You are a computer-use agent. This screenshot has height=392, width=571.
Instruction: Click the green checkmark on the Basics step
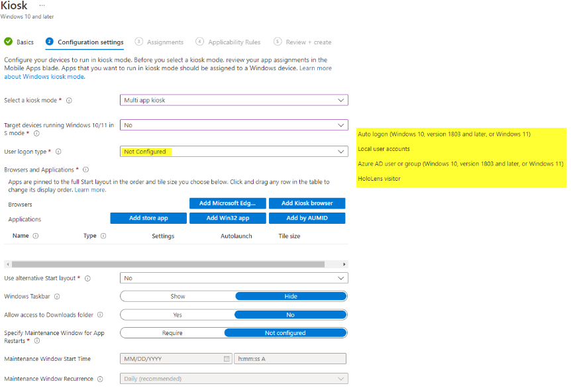[7, 41]
